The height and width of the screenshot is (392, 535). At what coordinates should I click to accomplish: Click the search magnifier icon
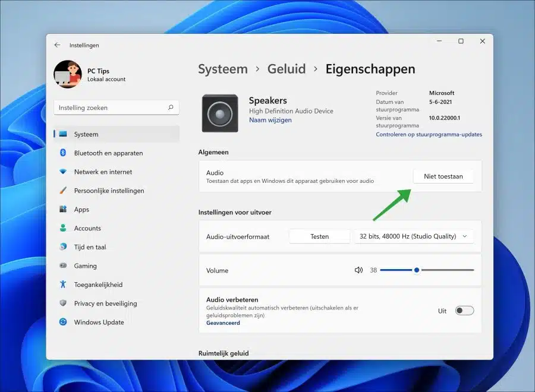171,108
